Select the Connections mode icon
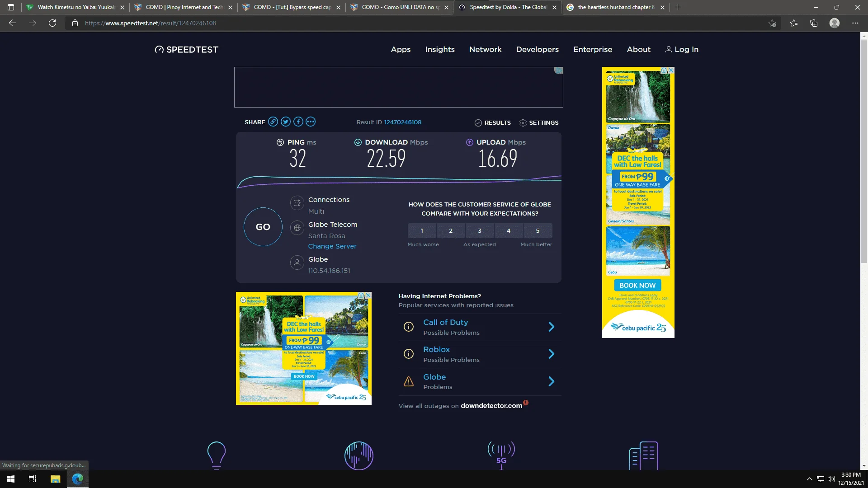Screen dimensions: 868x488 (x=297, y=203)
